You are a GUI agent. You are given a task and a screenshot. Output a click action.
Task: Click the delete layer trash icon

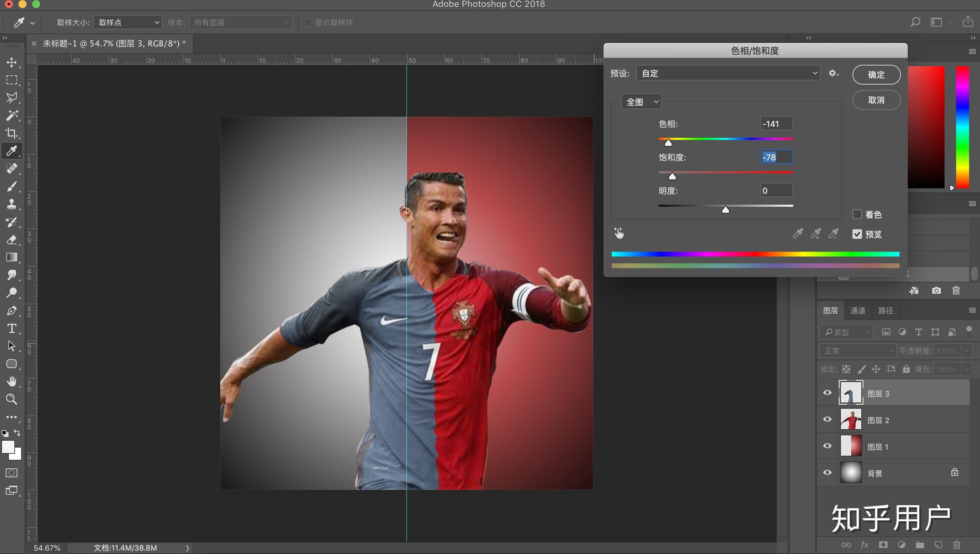point(957,545)
